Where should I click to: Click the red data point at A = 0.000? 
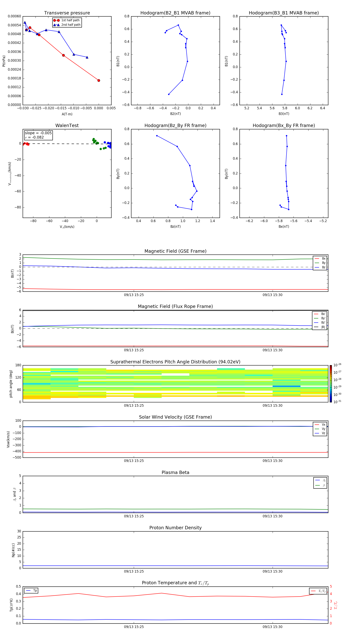pos(99,80)
